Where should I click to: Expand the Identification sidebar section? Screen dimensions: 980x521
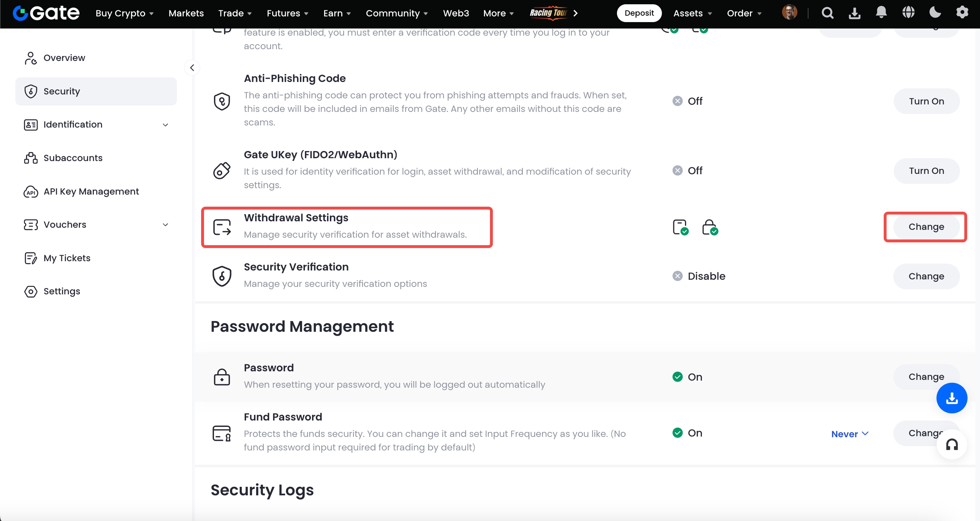[165, 125]
